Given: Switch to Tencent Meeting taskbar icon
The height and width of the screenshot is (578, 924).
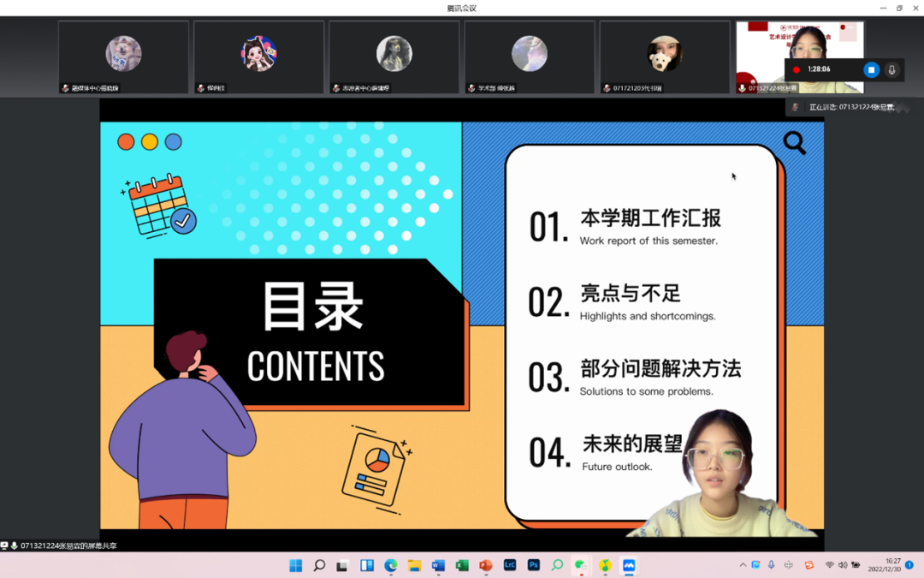Looking at the screenshot, I should point(629,565).
